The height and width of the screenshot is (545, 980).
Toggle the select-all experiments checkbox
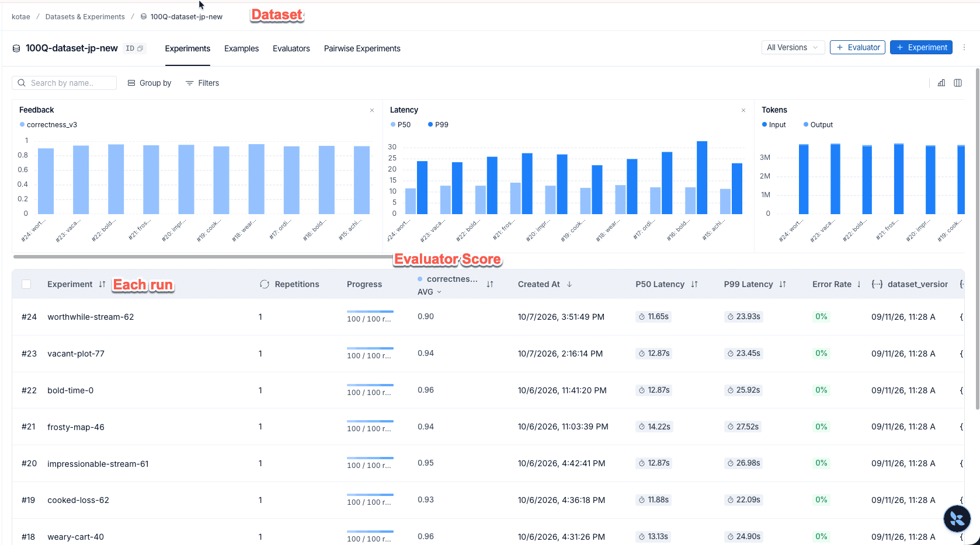(x=26, y=284)
